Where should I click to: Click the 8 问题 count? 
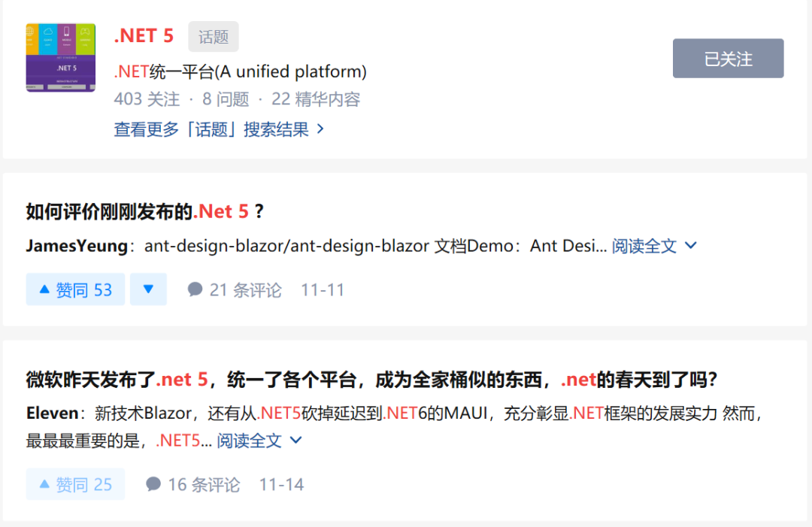(226, 99)
